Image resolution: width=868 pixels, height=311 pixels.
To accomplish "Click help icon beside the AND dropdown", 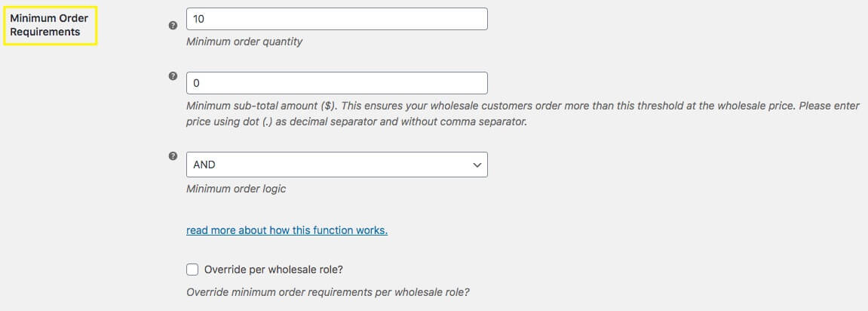I will click(173, 157).
